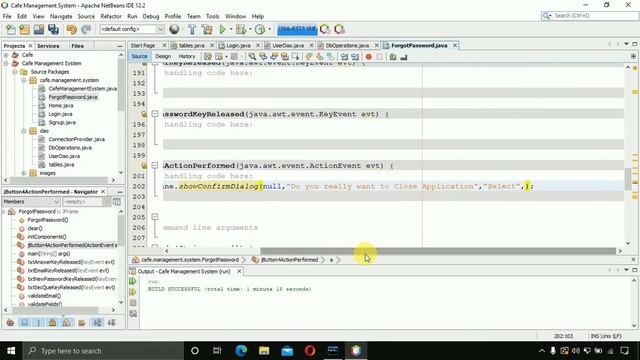The width and height of the screenshot is (640, 360).
Task: Click the search magnifier icon in Search box
Action: point(546,16)
